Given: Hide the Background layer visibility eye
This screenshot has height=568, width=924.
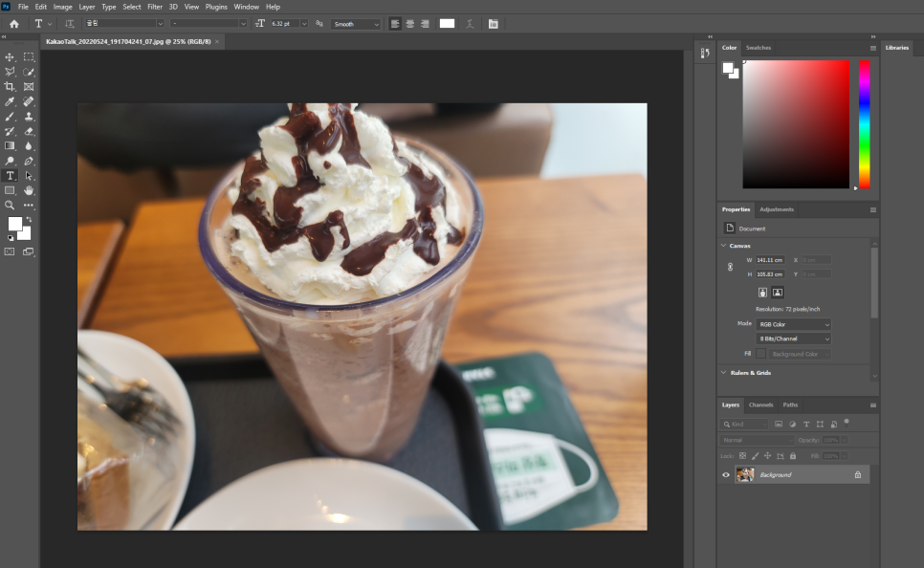Looking at the screenshot, I should [726, 475].
